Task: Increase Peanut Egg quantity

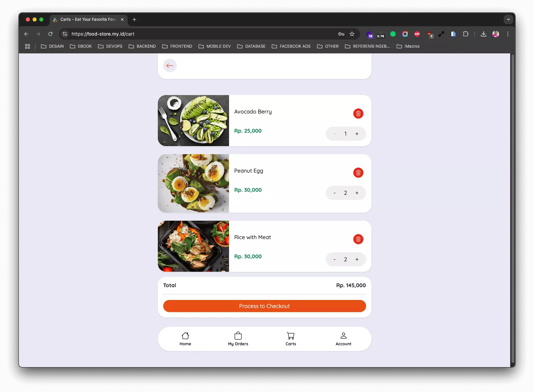Action: [357, 193]
